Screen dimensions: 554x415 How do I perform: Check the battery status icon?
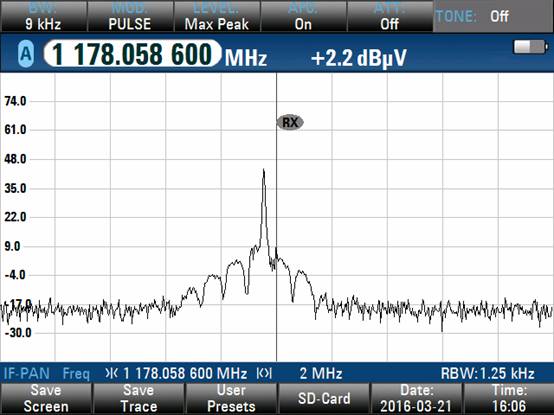coord(531,47)
